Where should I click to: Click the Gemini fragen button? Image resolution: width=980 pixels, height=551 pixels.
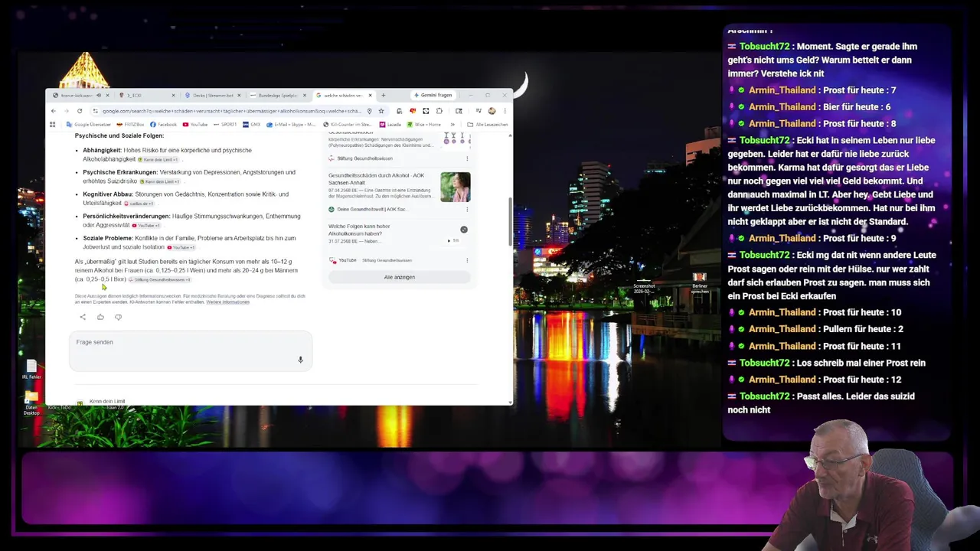(x=433, y=96)
